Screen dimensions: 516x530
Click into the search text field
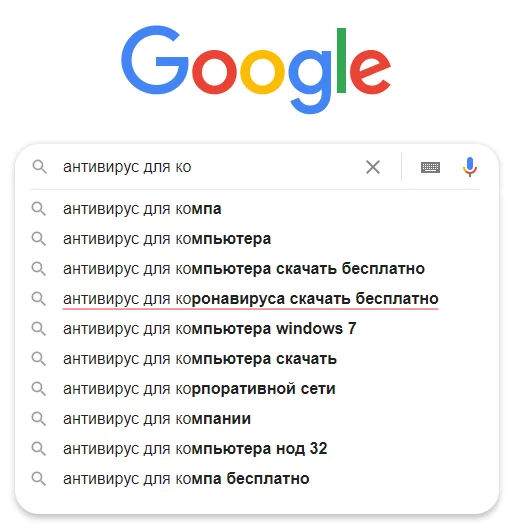[x=210, y=167]
